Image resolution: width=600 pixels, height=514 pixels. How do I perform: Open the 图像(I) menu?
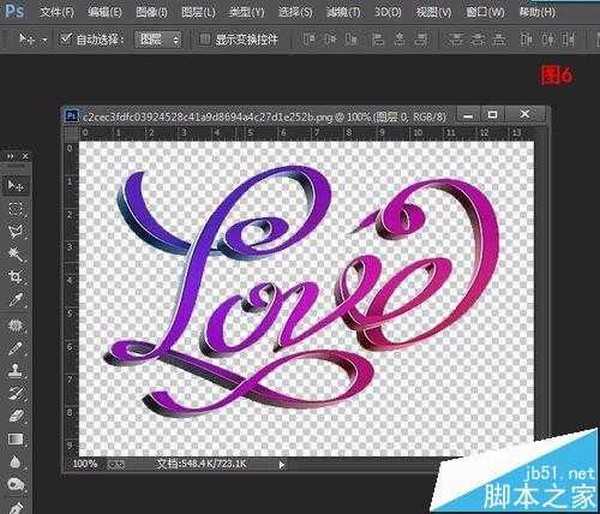click(x=153, y=13)
